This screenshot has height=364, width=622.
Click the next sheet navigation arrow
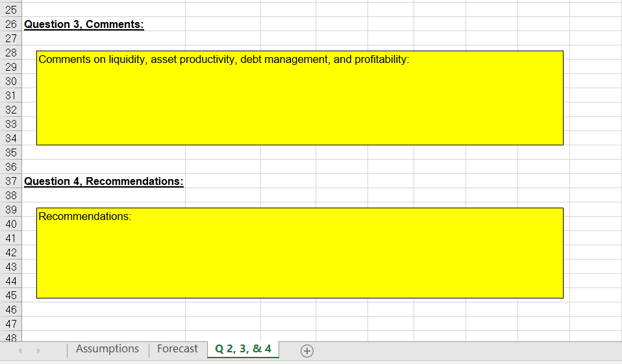[x=38, y=350]
